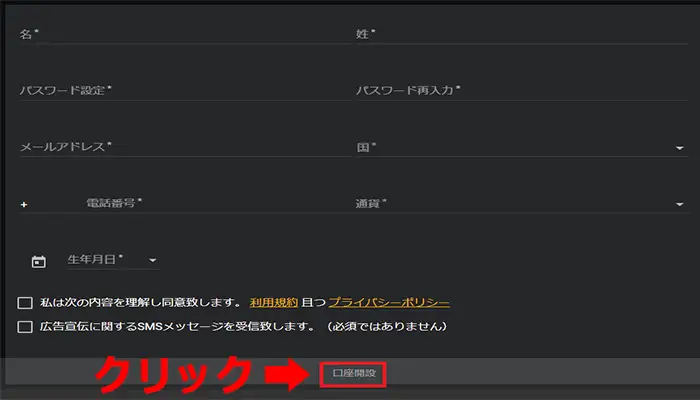The width and height of the screenshot is (700, 400).
Task: Click the 名 first name field
Action: tap(185, 34)
